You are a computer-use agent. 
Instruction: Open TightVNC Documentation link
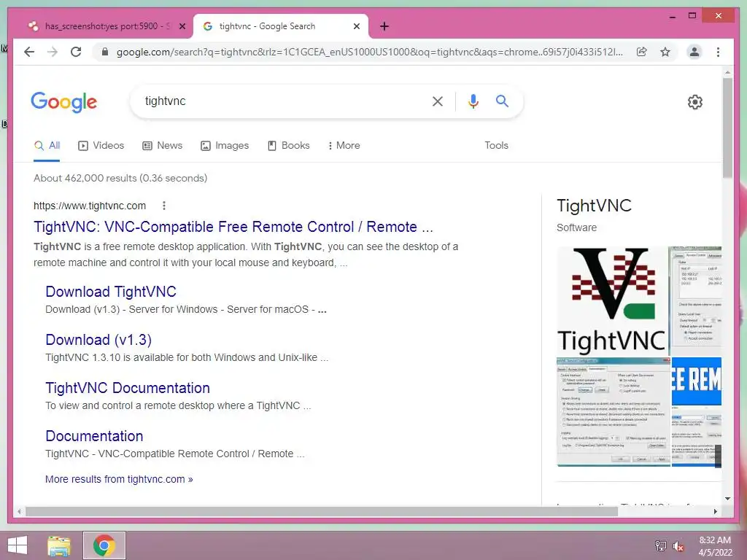[x=128, y=388]
